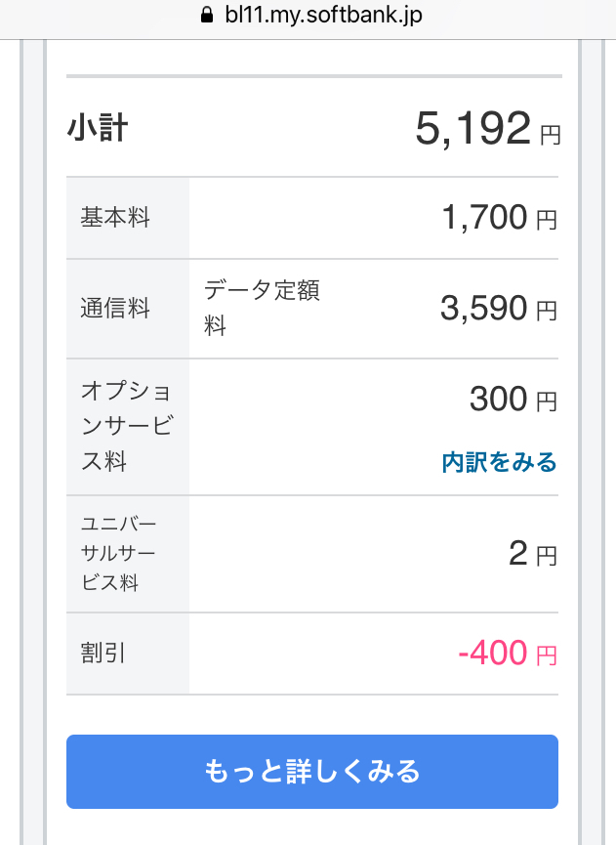616x845 pixels.
Task: Click the 円 unit beside 5,192
Action: coord(551,135)
